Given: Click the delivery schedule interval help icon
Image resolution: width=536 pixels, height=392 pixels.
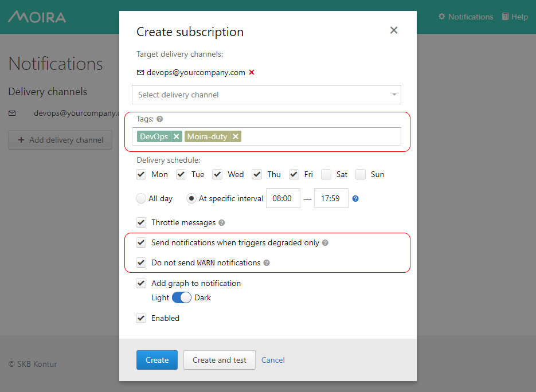Looking at the screenshot, I should click(x=355, y=199).
